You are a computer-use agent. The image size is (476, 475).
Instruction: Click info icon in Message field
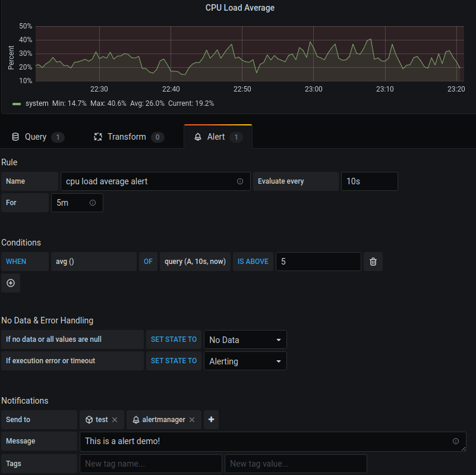pyautogui.click(x=456, y=441)
